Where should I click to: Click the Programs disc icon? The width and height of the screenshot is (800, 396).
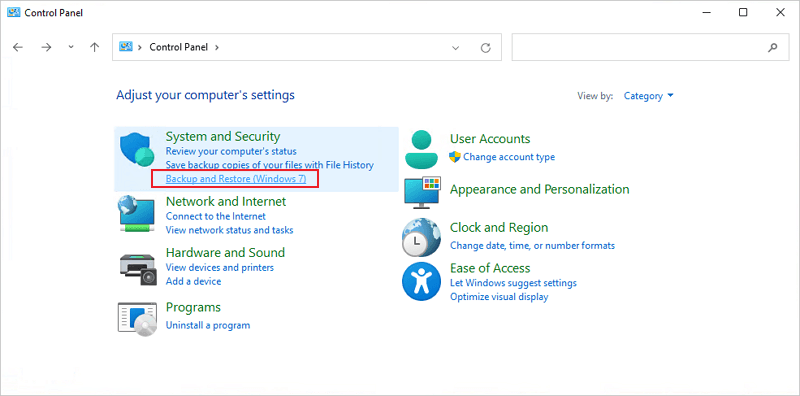137,319
